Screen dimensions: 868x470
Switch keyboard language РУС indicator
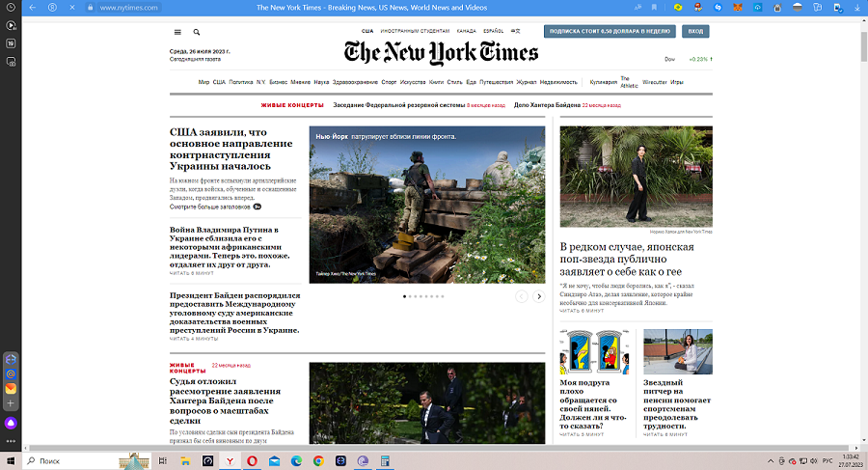pos(827,460)
